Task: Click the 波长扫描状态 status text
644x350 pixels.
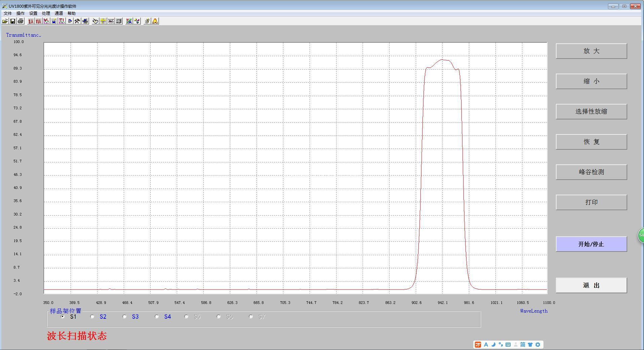Action: click(x=77, y=336)
